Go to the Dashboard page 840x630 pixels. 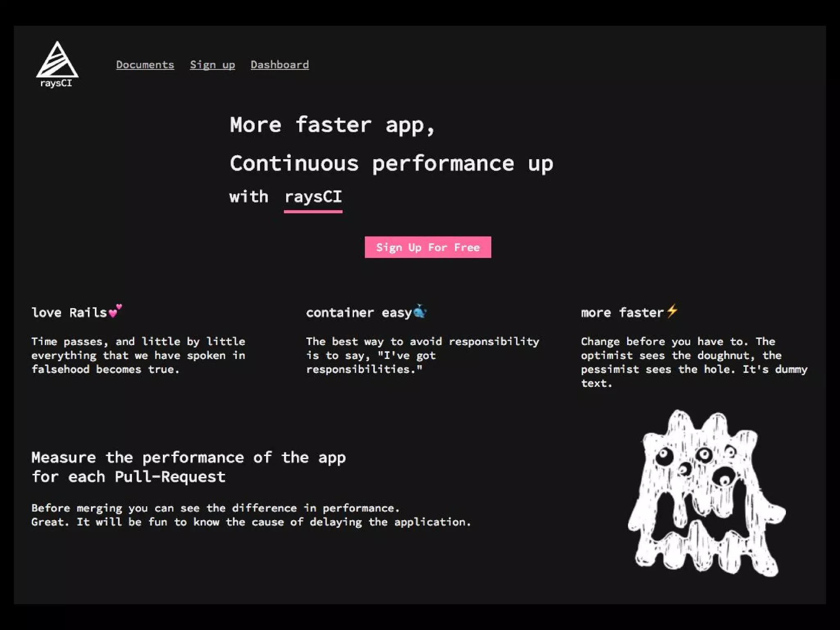coord(279,65)
